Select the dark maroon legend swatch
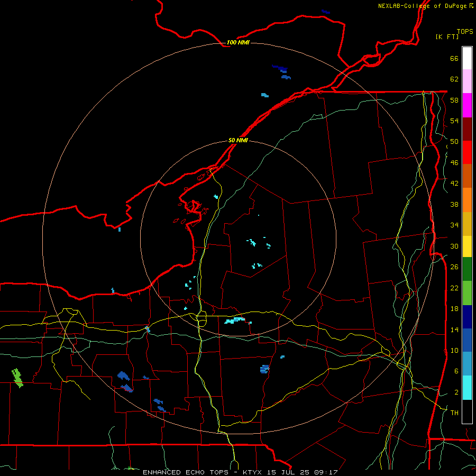This screenshot has width=476, height=476. point(467,129)
